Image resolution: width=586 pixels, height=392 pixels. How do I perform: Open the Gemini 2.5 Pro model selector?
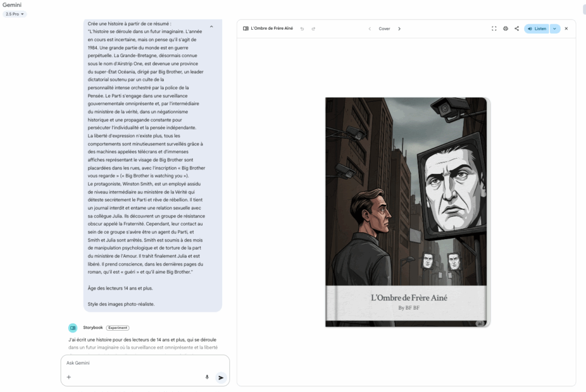tap(14, 14)
